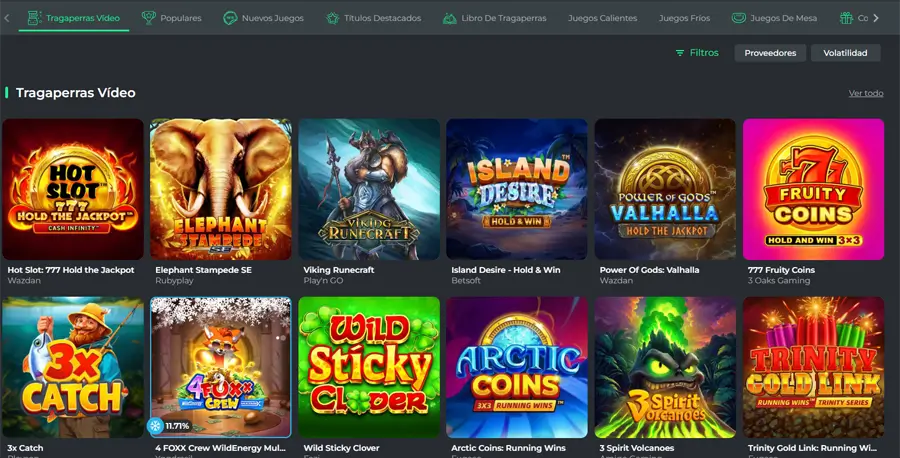Screen dimensions: 900x458
Task: Click Wazdan under Hot Slot 777
Action: coord(24,281)
